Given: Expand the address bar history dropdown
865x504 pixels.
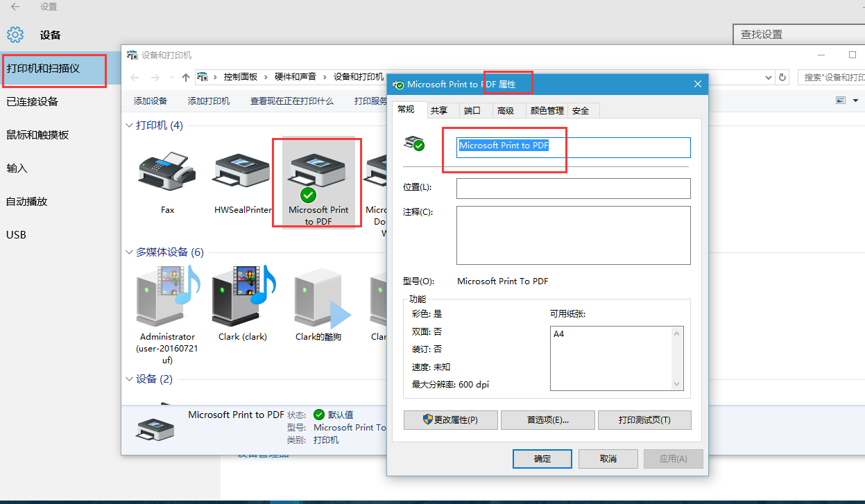Looking at the screenshot, I should click(x=769, y=78).
